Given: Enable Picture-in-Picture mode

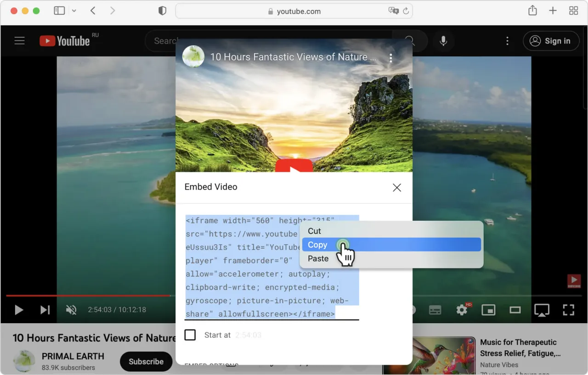Looking at the screenshot, I should [488, 310].
